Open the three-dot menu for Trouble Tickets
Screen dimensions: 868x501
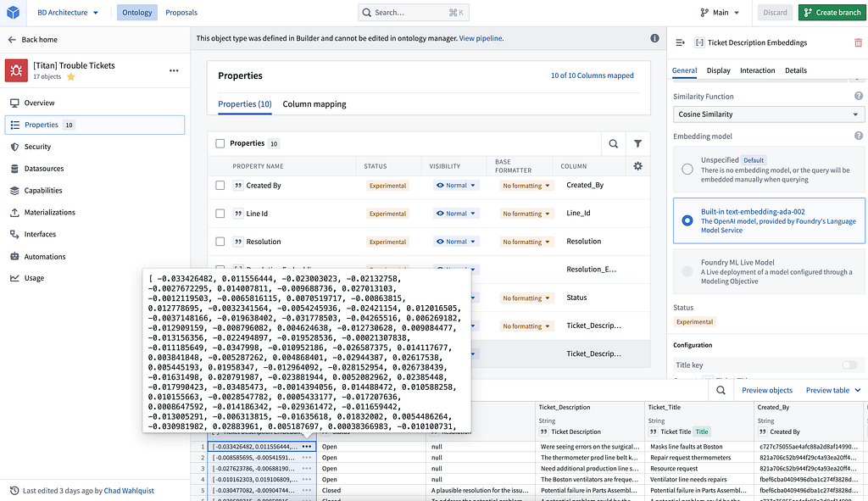(x=174, y=70)
